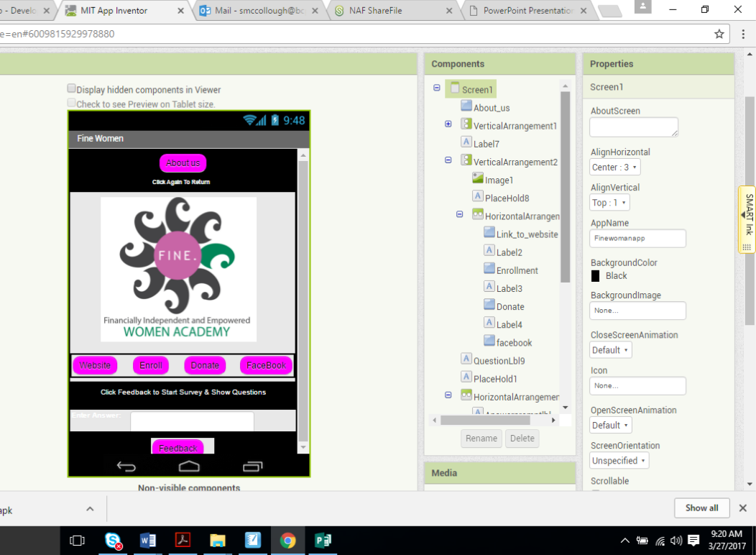Click the Label2 component icon
The width and height of the screenshot is (756, 555).
489,250
